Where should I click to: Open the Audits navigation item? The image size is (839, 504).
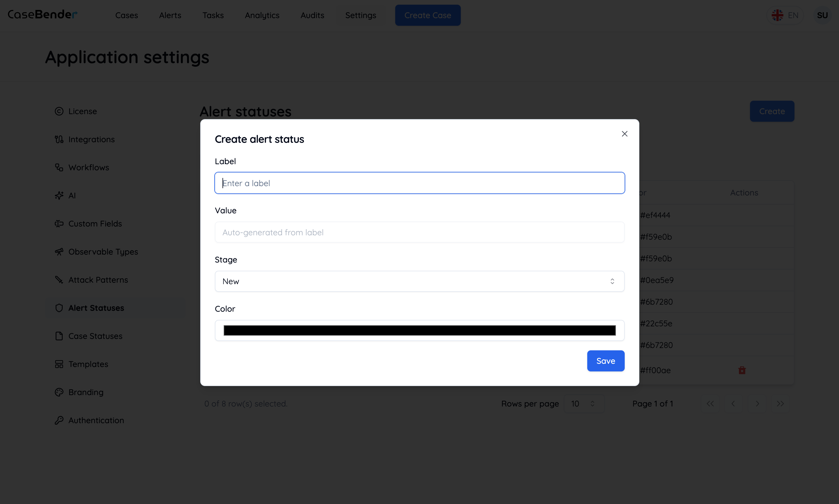pos(312,15)
